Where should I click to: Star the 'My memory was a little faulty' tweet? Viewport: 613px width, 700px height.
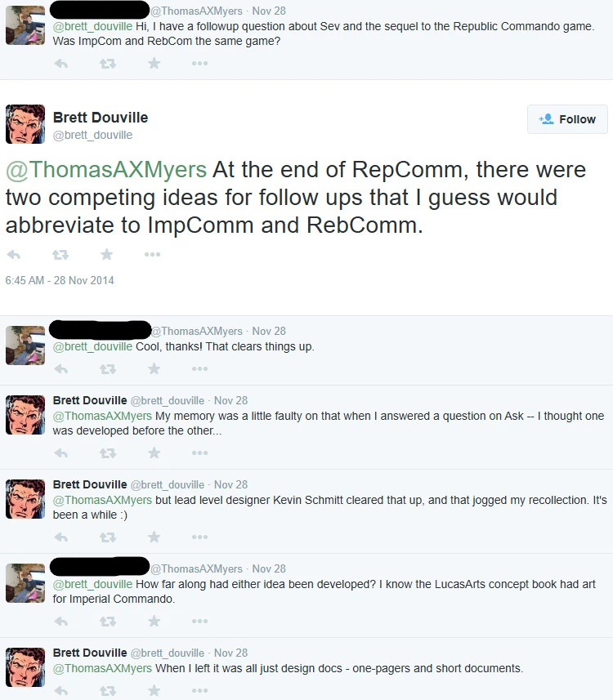(x=154, y=453)
